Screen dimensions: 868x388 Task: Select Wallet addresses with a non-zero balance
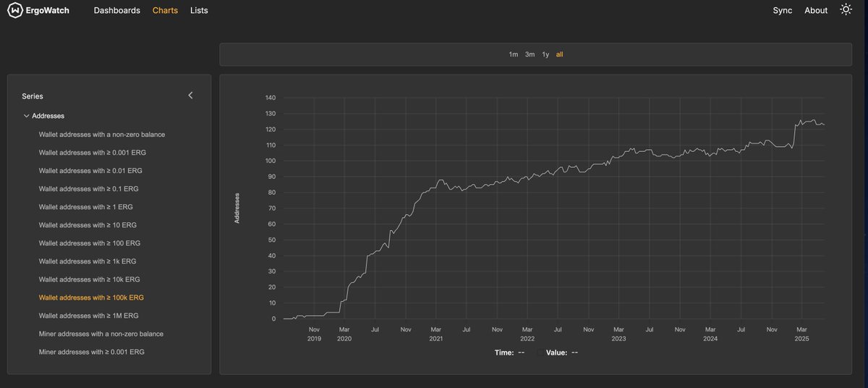coord(102,135)
